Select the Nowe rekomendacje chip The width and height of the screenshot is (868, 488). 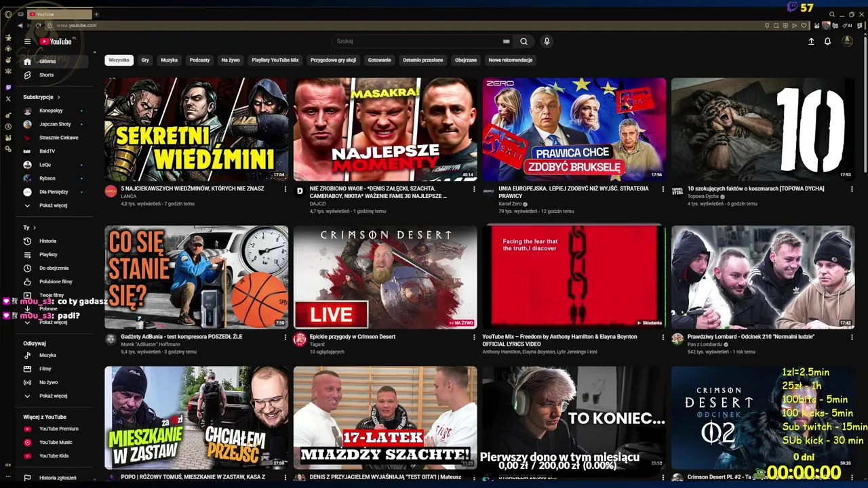tap(511, 60)
